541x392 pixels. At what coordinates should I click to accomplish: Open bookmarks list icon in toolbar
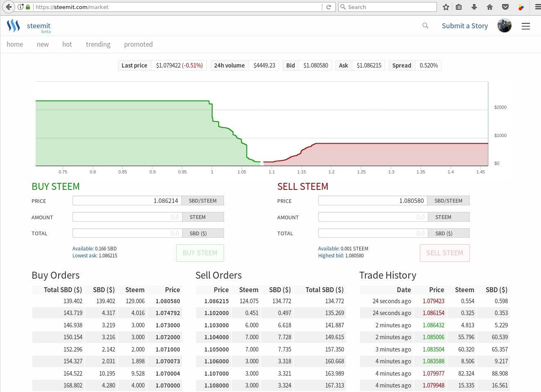(x=459, y=7)
